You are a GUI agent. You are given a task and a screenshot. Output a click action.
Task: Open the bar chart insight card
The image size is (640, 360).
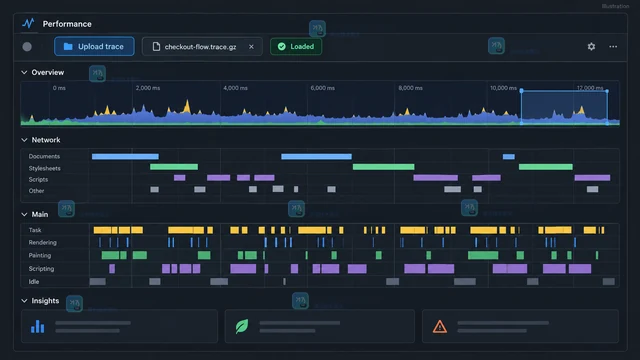point(119,326)
